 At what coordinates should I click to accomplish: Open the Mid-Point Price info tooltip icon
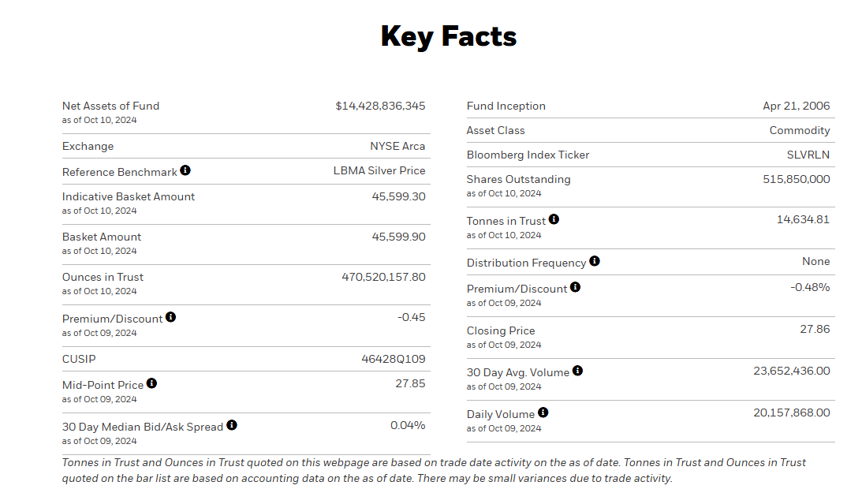tap(151, 383)
